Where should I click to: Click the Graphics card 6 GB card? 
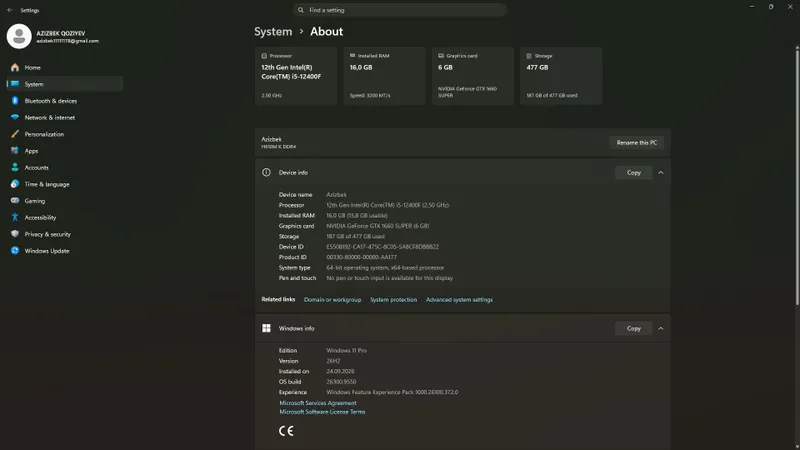click(472, 76)
